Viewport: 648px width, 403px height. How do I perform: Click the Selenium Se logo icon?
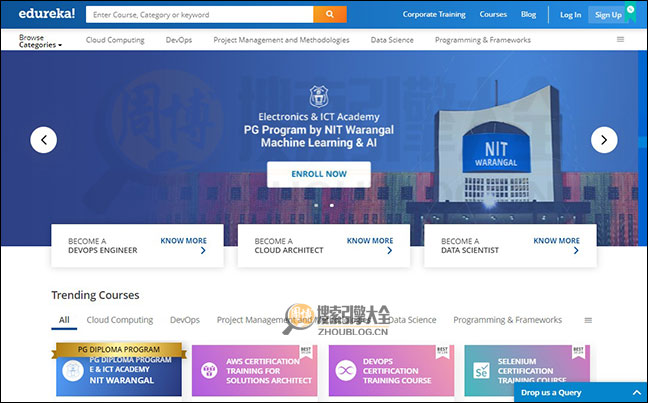pyautogui.click(x=481, y=371)
